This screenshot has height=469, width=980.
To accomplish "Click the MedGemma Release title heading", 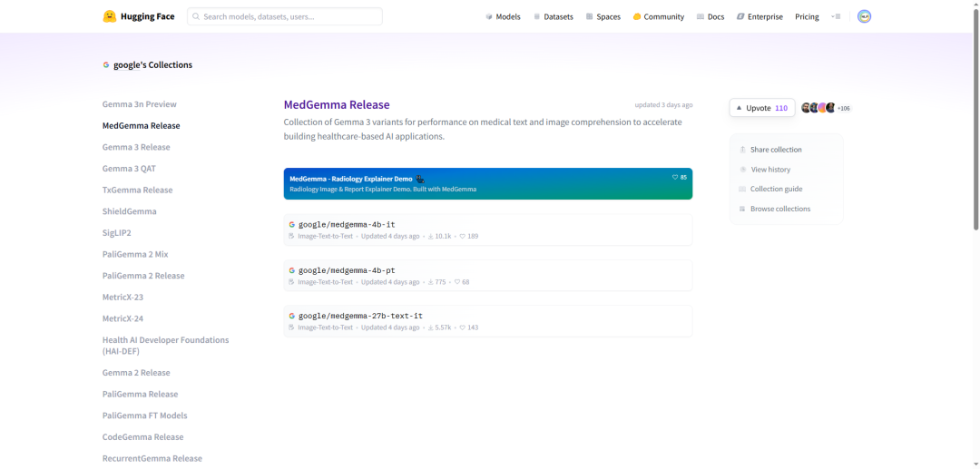I will (337, 105).
